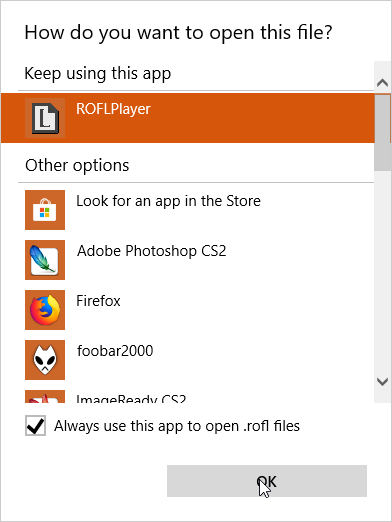Click the app list scrollbar thumb
This screenshot has height=522, width=392.
[382, 133]
